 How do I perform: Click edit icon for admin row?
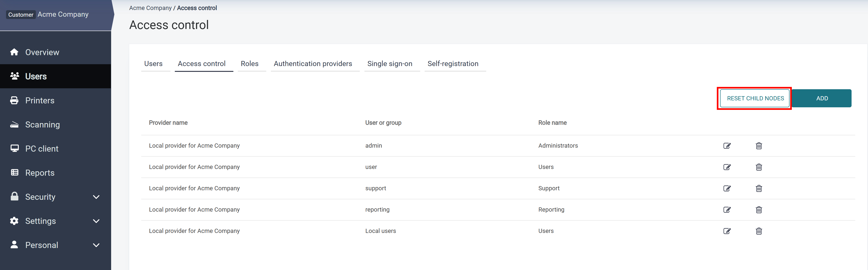727,146
